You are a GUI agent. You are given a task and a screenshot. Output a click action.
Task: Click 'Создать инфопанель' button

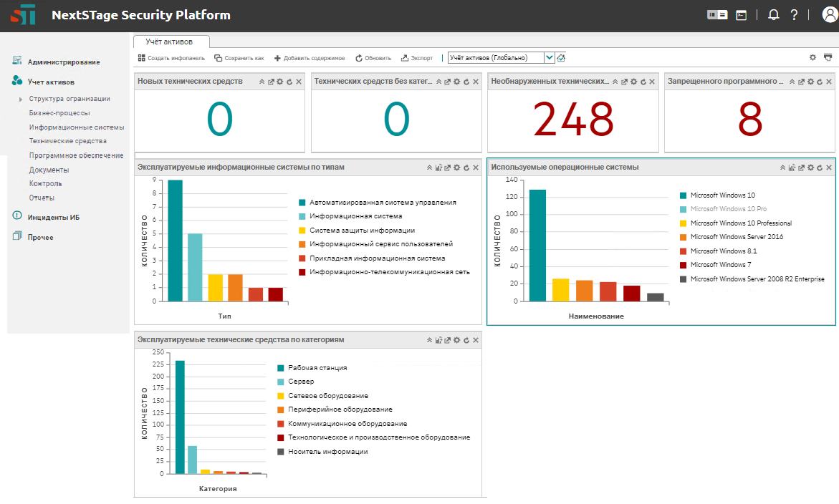(172, 58)
